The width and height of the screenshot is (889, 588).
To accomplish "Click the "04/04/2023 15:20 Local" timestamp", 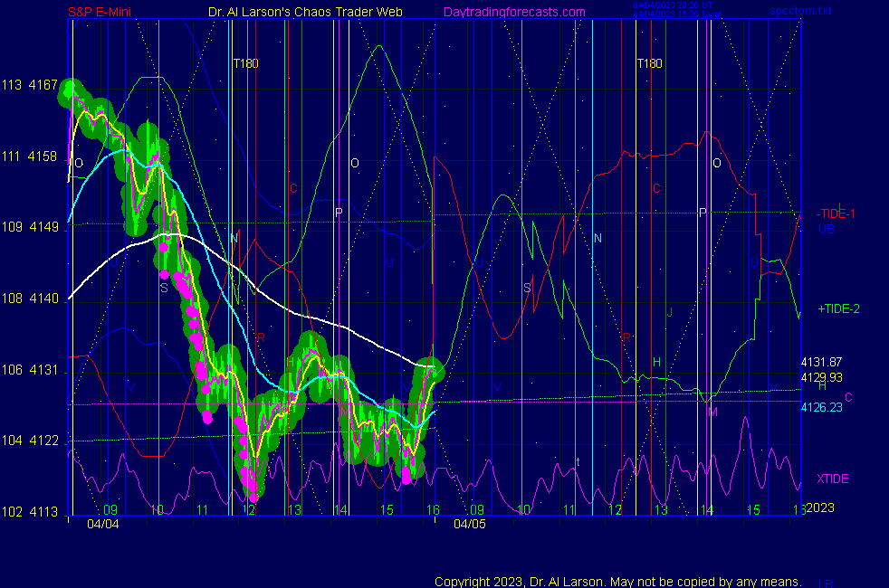I will (677, 14).
